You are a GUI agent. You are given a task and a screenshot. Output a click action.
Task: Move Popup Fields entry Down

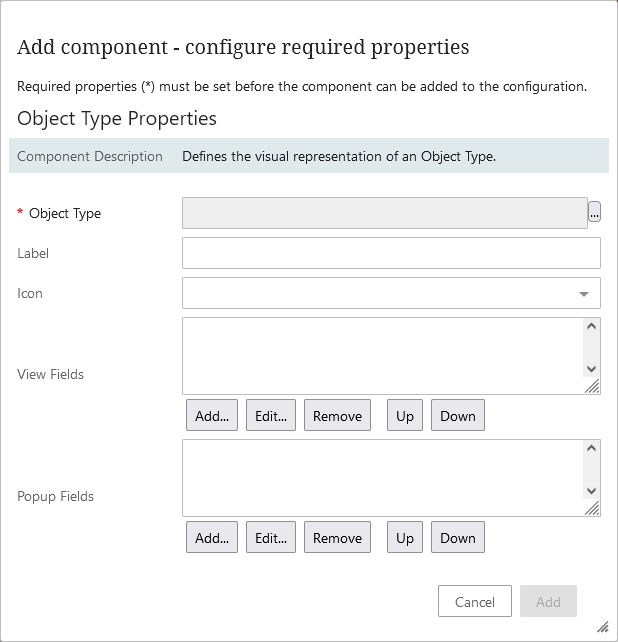point(458,538)
